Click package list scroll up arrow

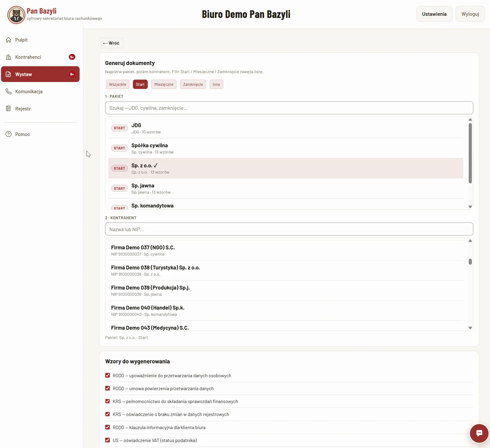(470, 120)
